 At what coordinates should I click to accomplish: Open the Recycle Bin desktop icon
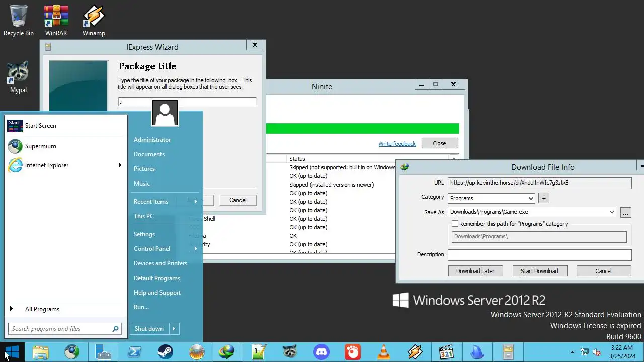click(x=19, y=21)
